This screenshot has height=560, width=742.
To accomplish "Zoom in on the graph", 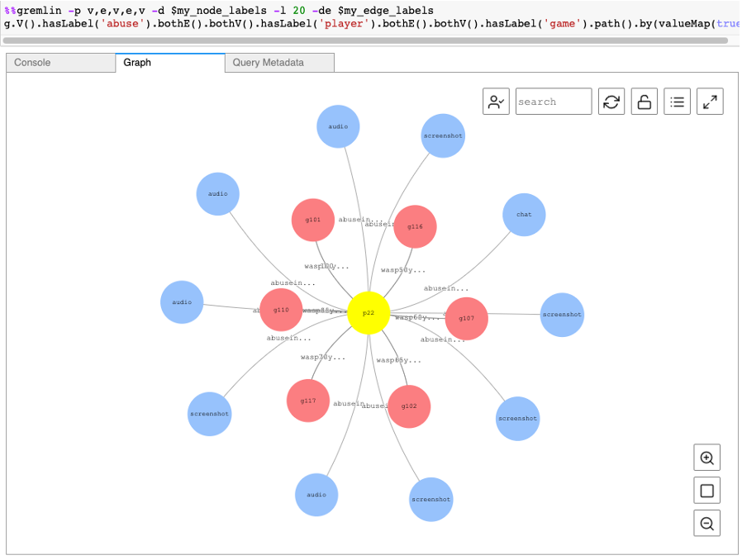I will [x=706, y=458].
